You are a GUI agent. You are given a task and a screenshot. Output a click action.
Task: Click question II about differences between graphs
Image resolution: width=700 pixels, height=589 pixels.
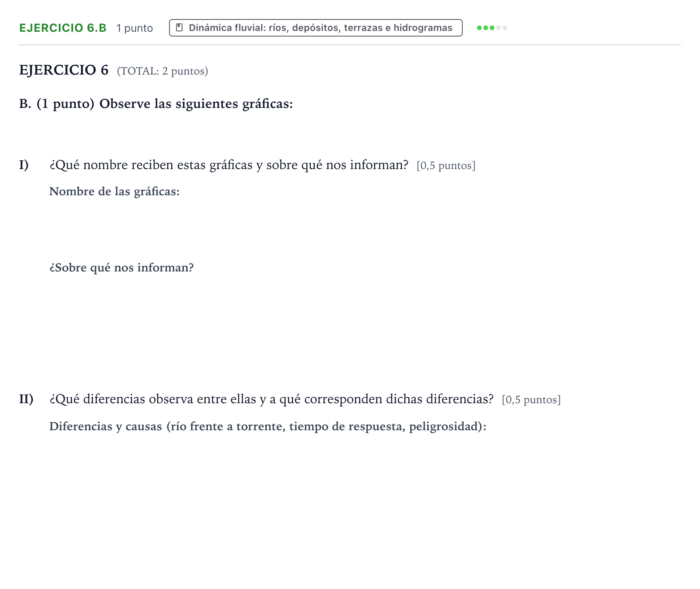[271, 399]
